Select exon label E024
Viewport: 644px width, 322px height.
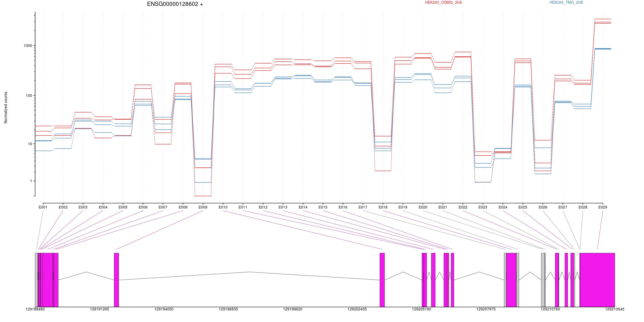[x=503, y=207]
